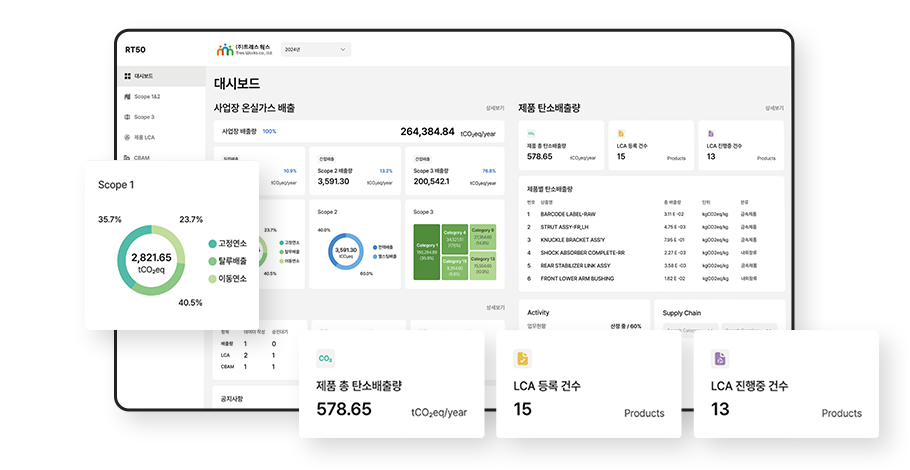Image resolution: width=910 pixels, height=470 pixels.
Task: Open the first Supply Chain search dropdown
Action: (690, 328)
